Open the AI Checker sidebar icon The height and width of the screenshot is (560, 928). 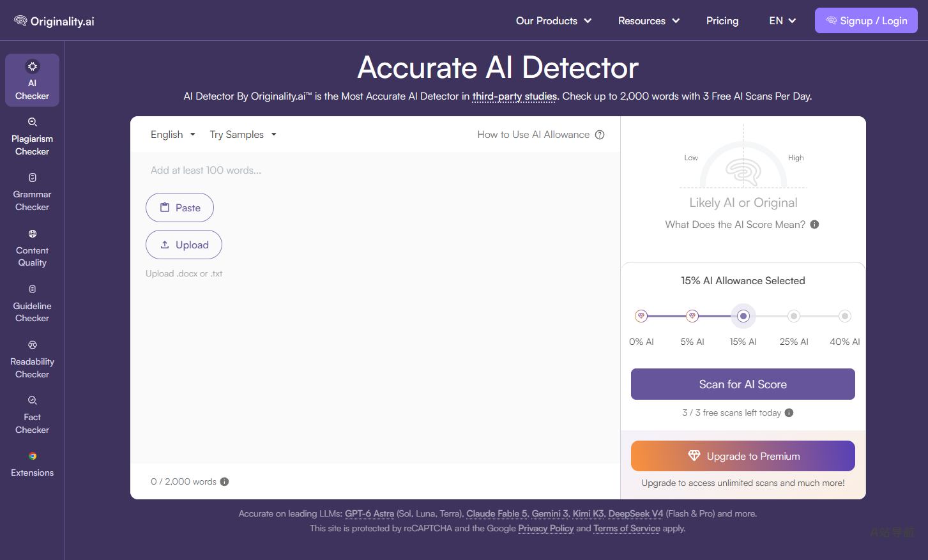[32, 66]
